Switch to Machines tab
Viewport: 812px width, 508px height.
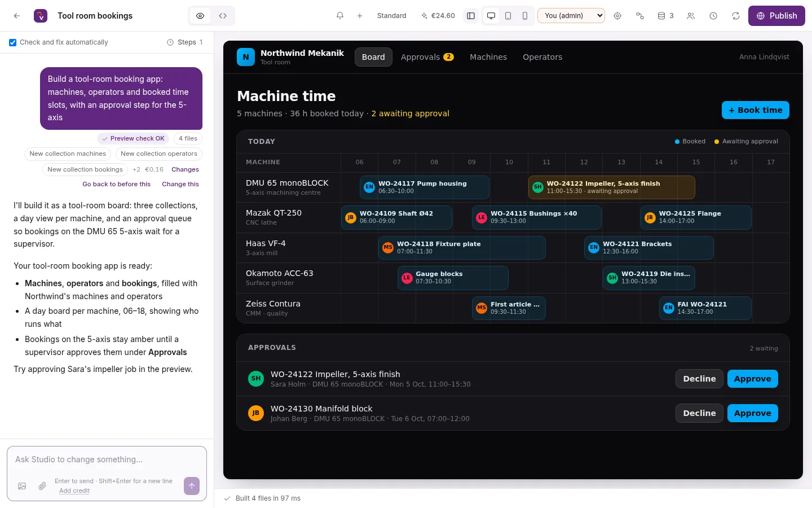click(488, 57)
